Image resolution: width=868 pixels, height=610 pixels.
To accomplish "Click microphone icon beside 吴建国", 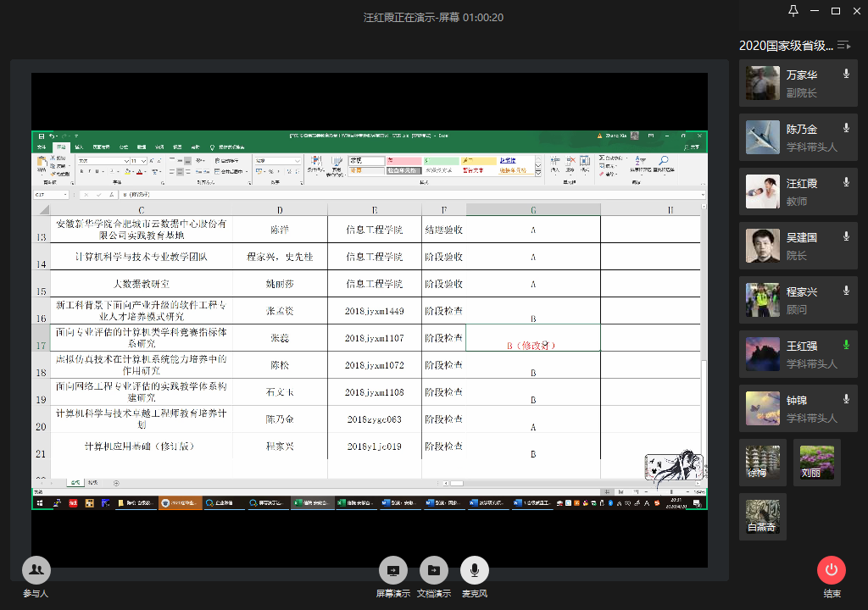I will (846, 237).
